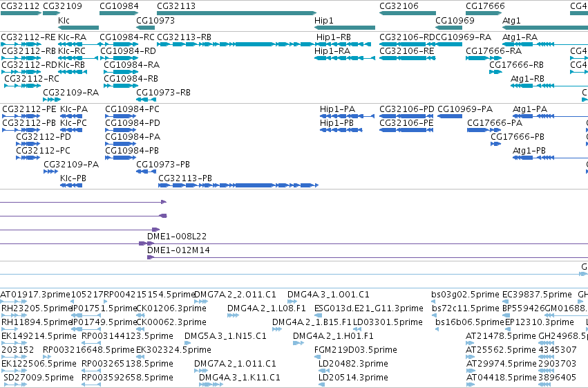588x388 pixels.
Task: Select EST DMG4A3_1.K11.C1
Action: (x=239, y=378)
